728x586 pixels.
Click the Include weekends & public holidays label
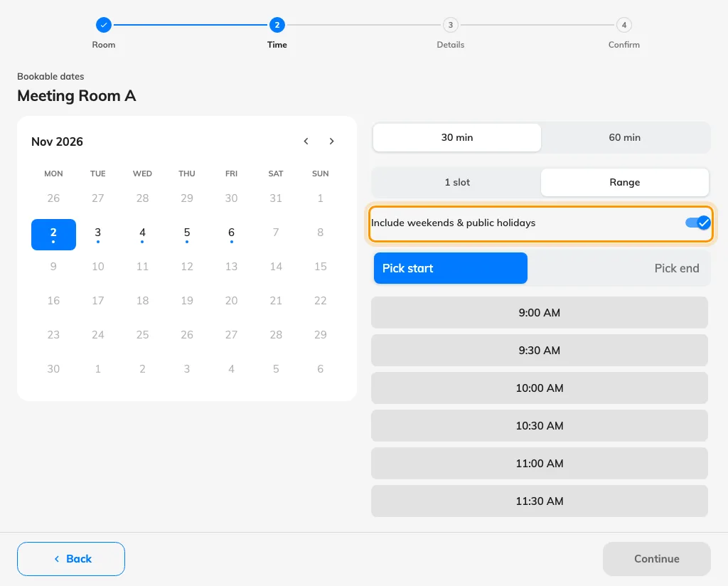click(x=453, y=223)
